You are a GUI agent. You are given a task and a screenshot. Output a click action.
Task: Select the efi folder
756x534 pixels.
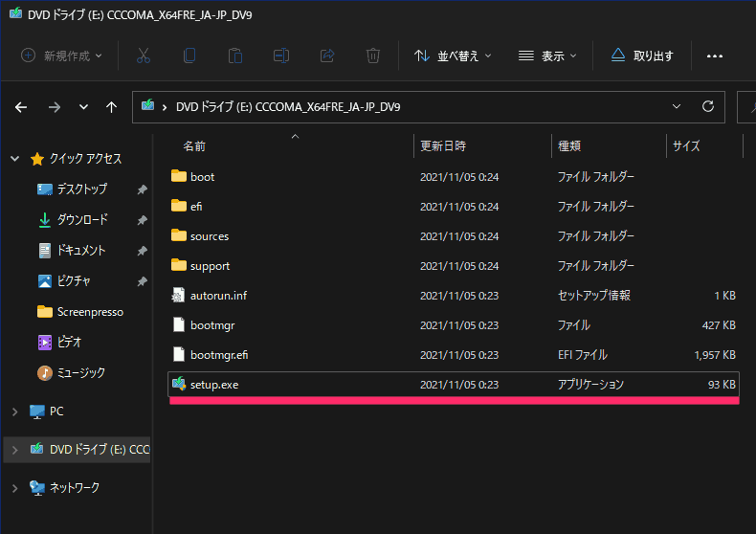(454, 207)
